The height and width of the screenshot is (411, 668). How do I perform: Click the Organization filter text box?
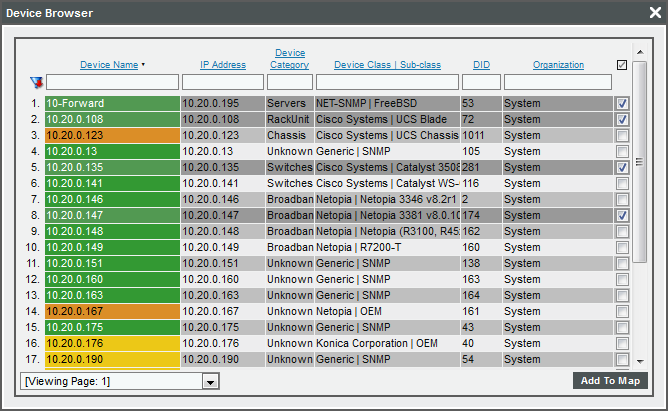(557, 82)
